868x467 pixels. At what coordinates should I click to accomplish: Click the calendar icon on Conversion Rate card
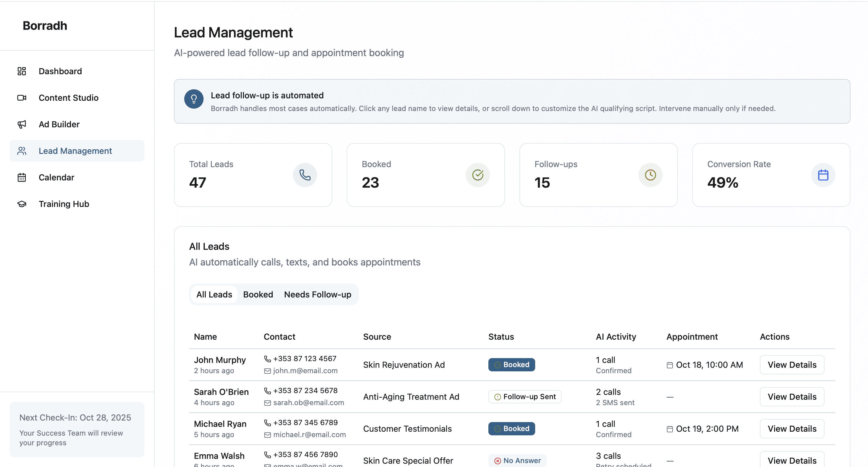point(823,175)
